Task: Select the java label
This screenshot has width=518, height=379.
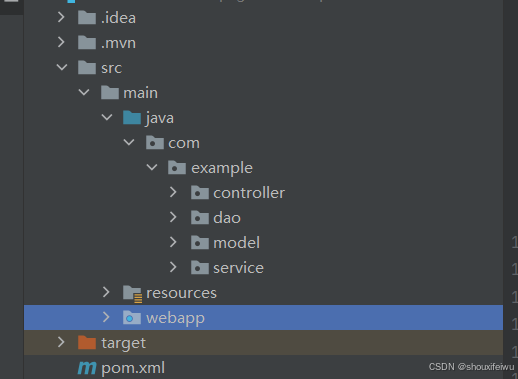Action: (x=160, y=119)
